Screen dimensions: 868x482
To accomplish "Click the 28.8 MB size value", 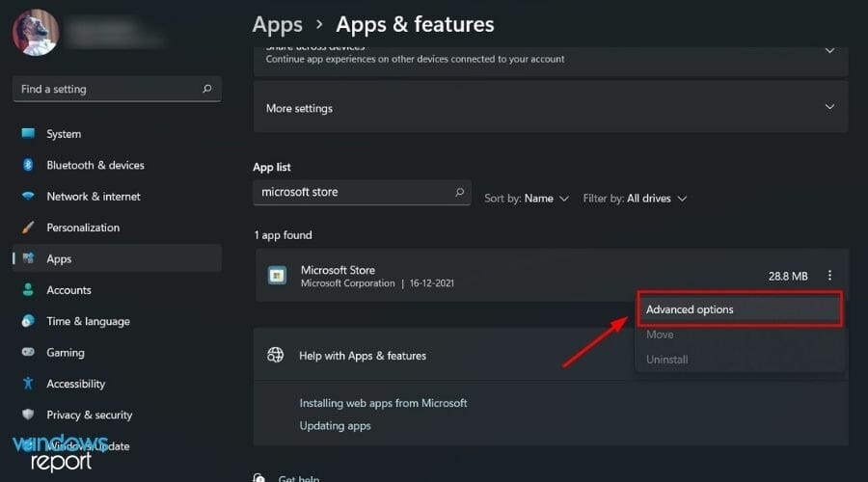I will (788, 276).
